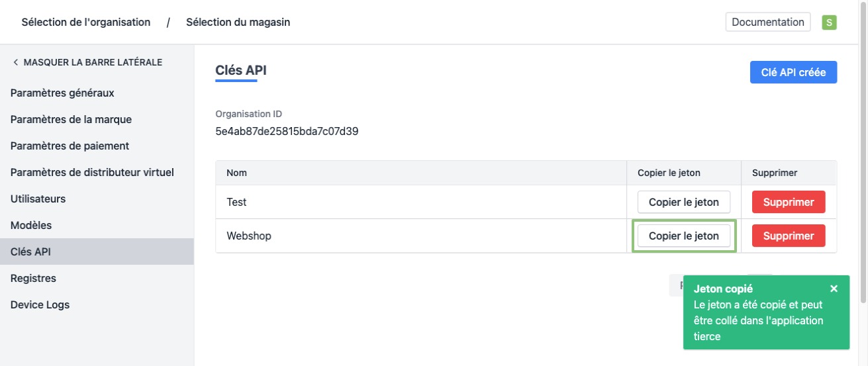Open the Modèles sidebar item

pos(31,225)
